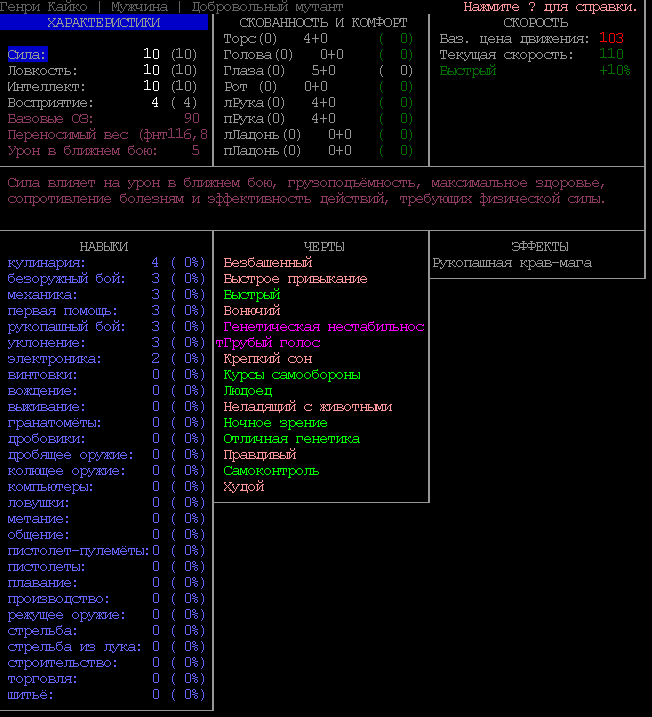The image size is (652, 717).
Task: Click the механика skill row
Action: coord(106,294)
